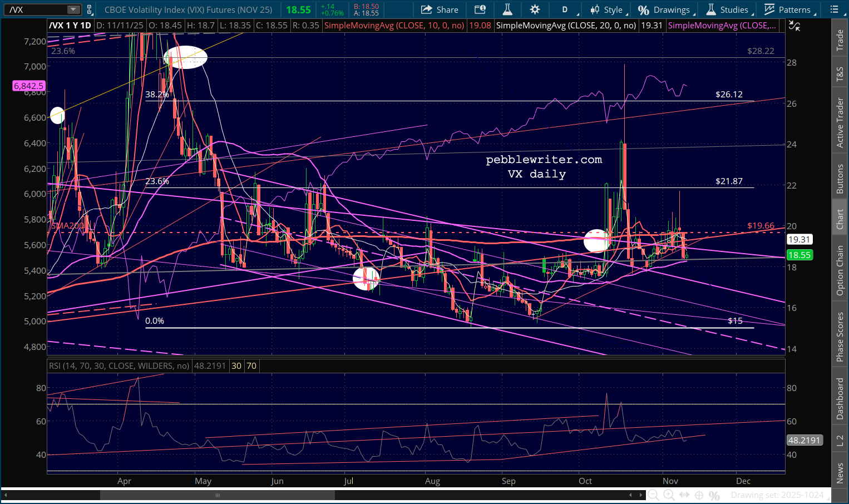Click the flask icon next to the gear
This screenshot has width=849, height=504.
(507, 9)
